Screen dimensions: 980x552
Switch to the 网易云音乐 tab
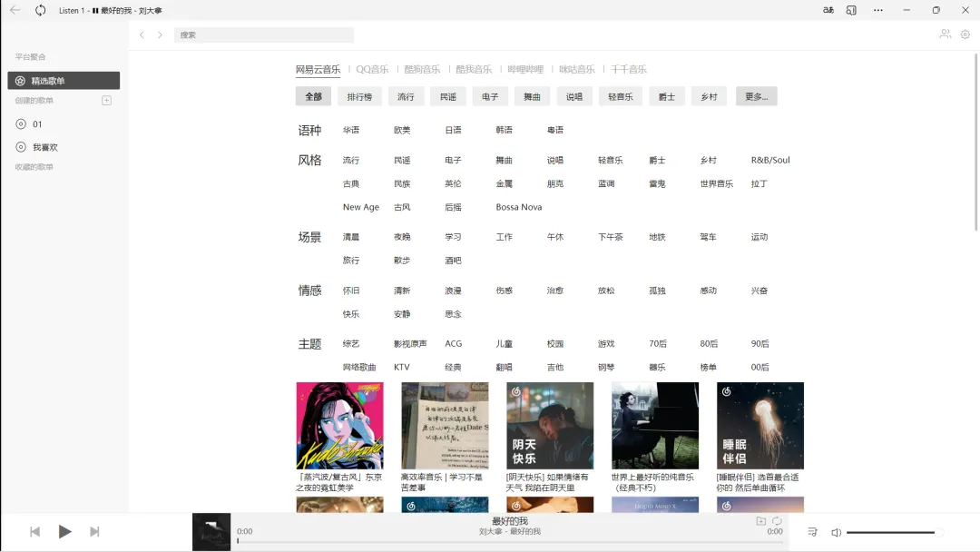(x=318, y=69)
